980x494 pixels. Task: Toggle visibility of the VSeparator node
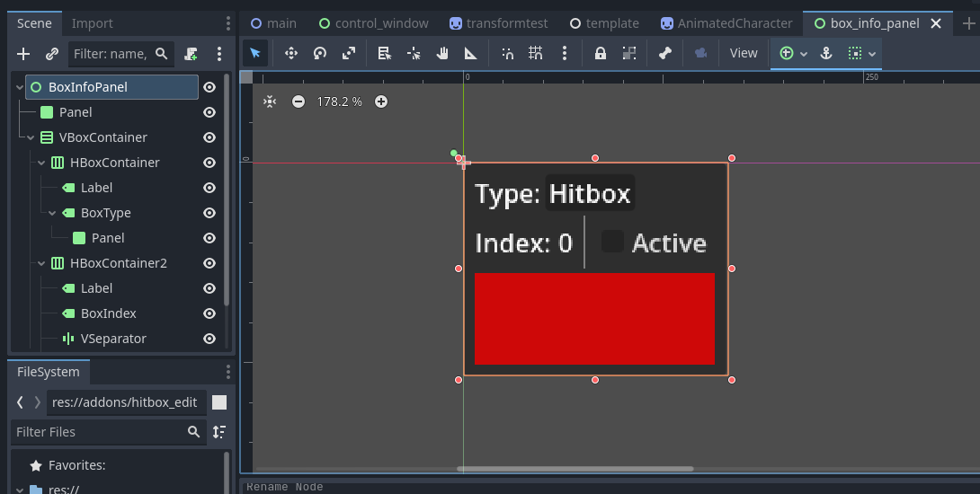click(209, 339)
